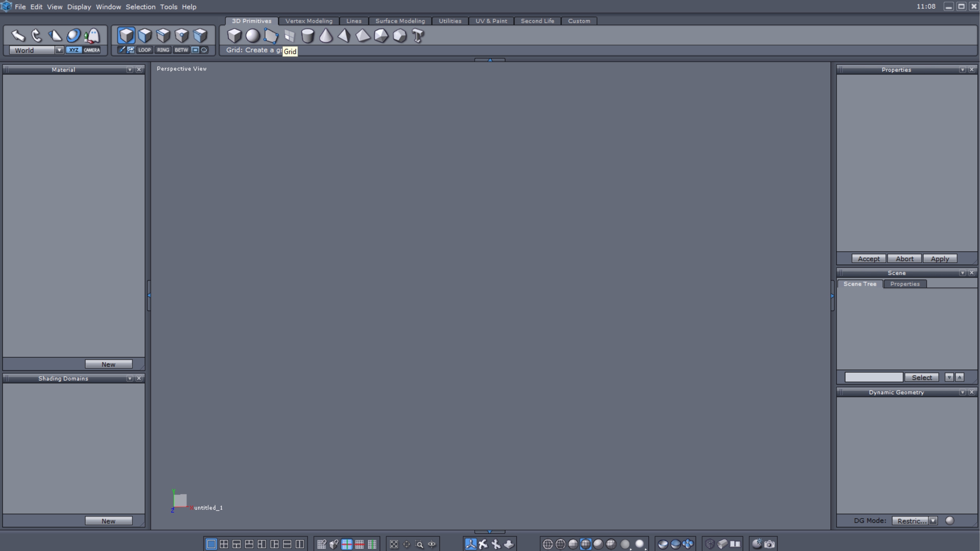Open the Selection menu
Screen dimensions: 980x551
point(140,7)
